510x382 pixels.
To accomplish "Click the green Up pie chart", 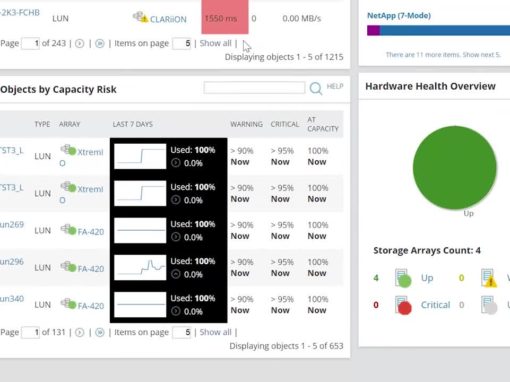I will tap(455, 168).
